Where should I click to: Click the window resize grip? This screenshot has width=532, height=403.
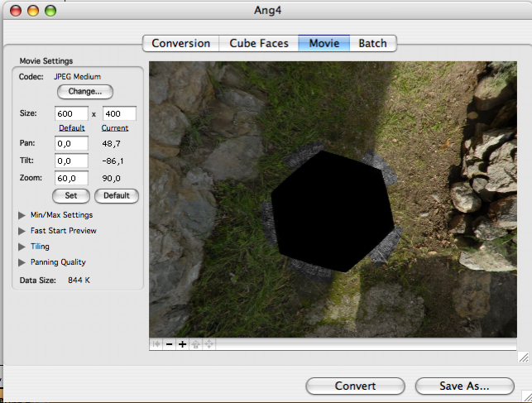click(523, 357)
